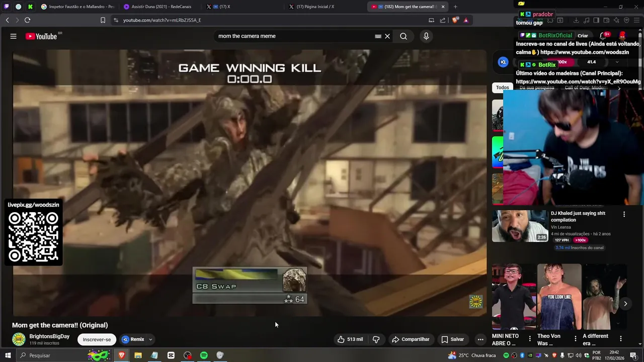Viewport: 644px width, 362px height.
Task: Run search with the magnifier button
Action: tap(404, 36)
